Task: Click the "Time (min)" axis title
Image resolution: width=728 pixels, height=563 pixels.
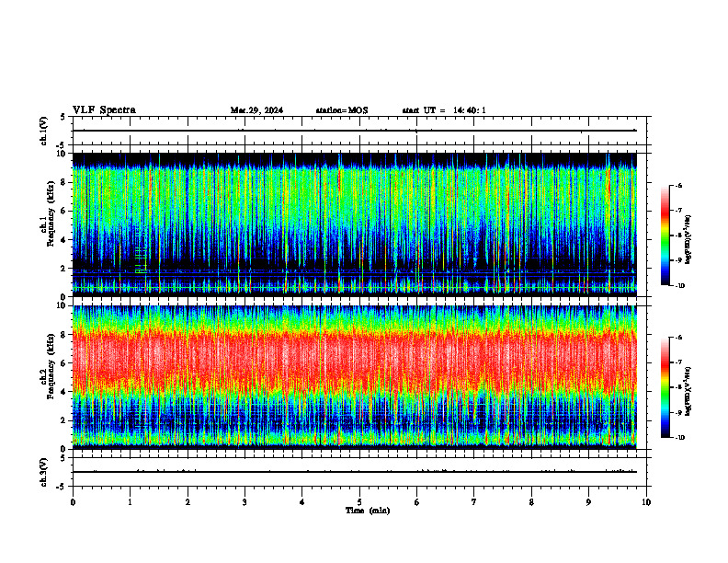Action: pyautogui.click(x=368, y=511)
